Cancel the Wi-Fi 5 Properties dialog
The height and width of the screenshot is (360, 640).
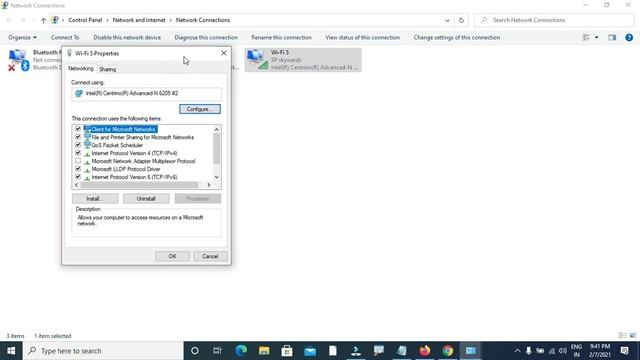(210, 256)
